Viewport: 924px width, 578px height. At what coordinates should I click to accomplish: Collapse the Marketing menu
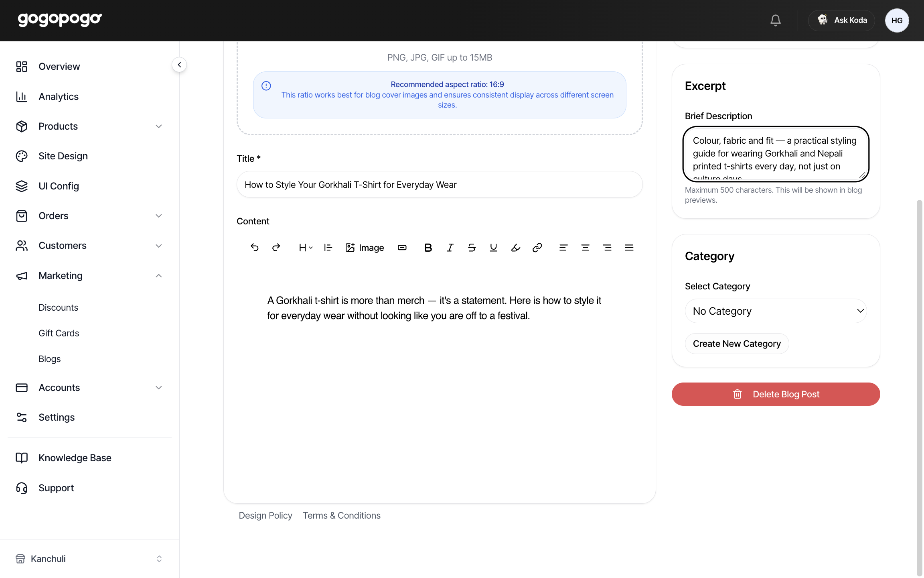[89, 276]
